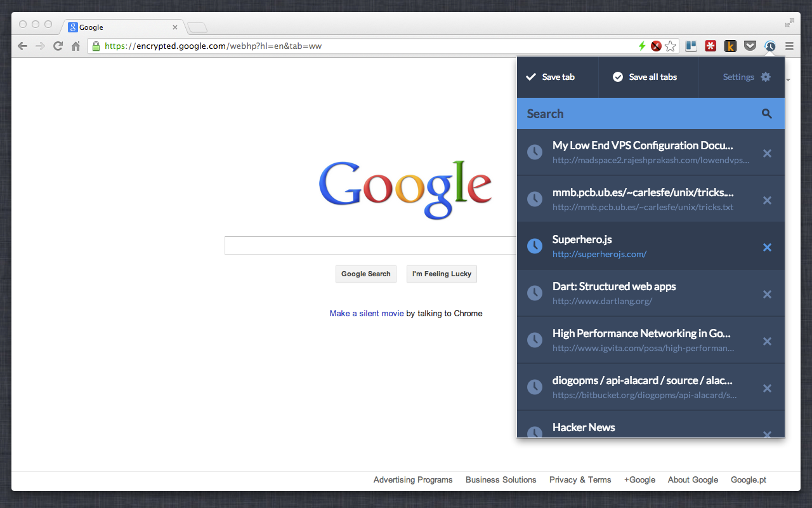
Task: Open the Make a silent movie link
Action: pyautogui.click(x=367, y=313)
